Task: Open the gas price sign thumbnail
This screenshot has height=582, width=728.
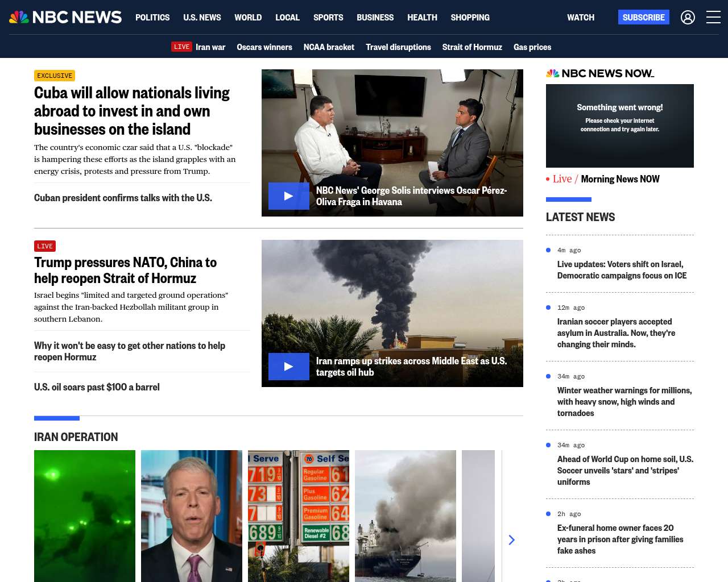Action: pyautogui.click(x=299, y=516)
